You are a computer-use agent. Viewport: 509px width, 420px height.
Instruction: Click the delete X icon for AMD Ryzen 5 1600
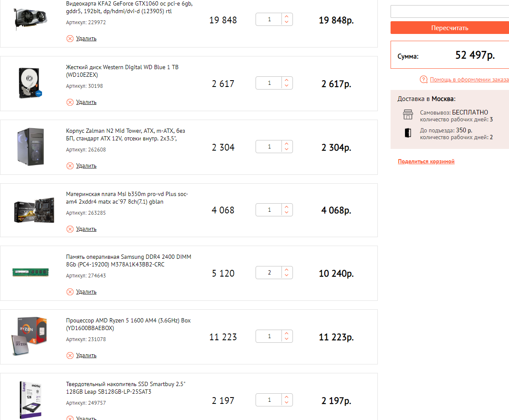click(70, 356)
